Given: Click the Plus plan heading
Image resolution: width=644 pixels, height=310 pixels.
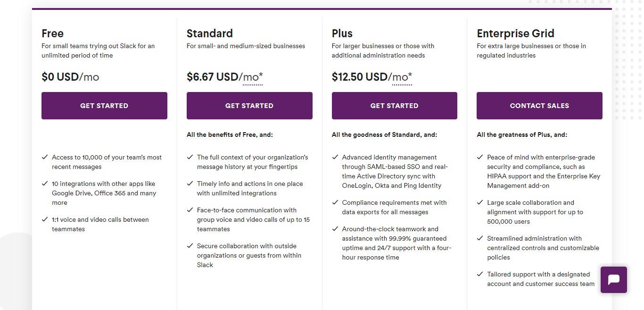Looking at the screenshot, I should 342,34.
